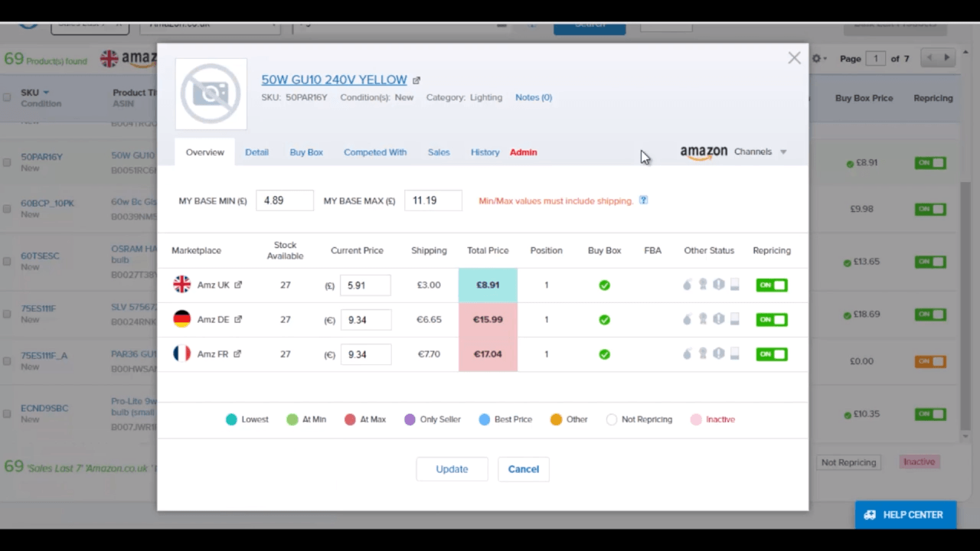This screenshot has width=980, height=551.
Task: Toggle repricing switch for Amz DE
Action: pos(771,320)
